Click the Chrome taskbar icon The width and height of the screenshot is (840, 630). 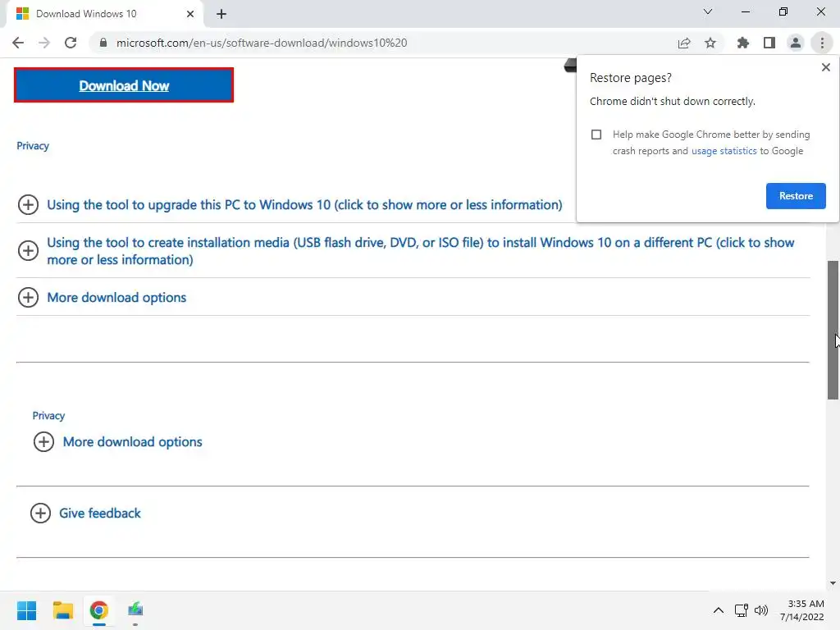pyautogui.click(x=98, y=610)
